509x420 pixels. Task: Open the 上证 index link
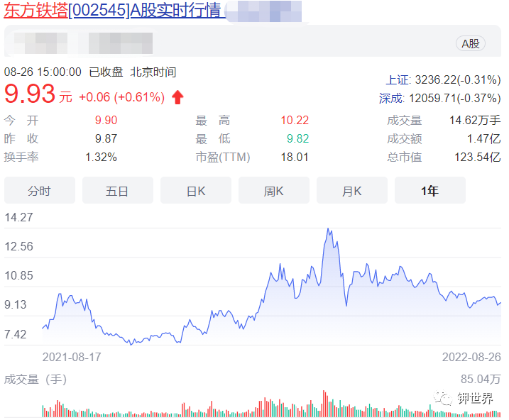pyautogui.click(x=398, y=79)
